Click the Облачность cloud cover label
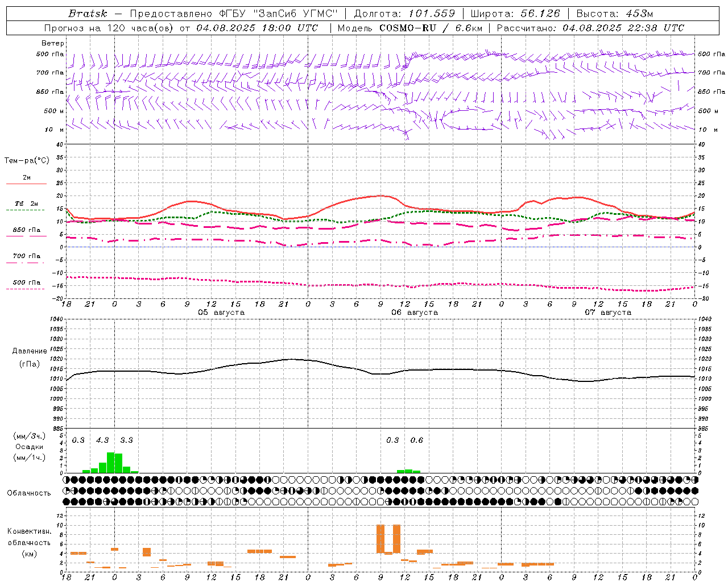 coord(29,493)
